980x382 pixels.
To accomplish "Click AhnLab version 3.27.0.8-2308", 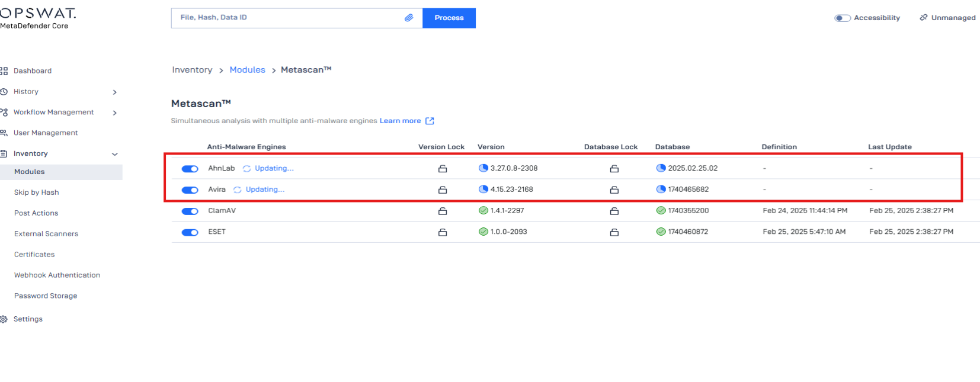I will click(x=514, y=168).
